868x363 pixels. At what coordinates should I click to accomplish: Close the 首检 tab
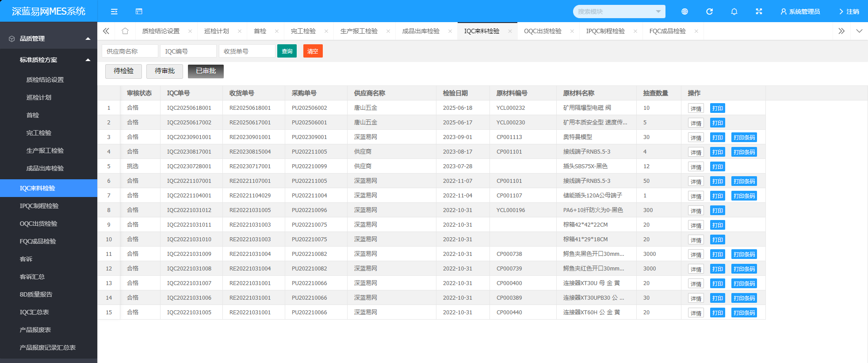pos(277,31)
